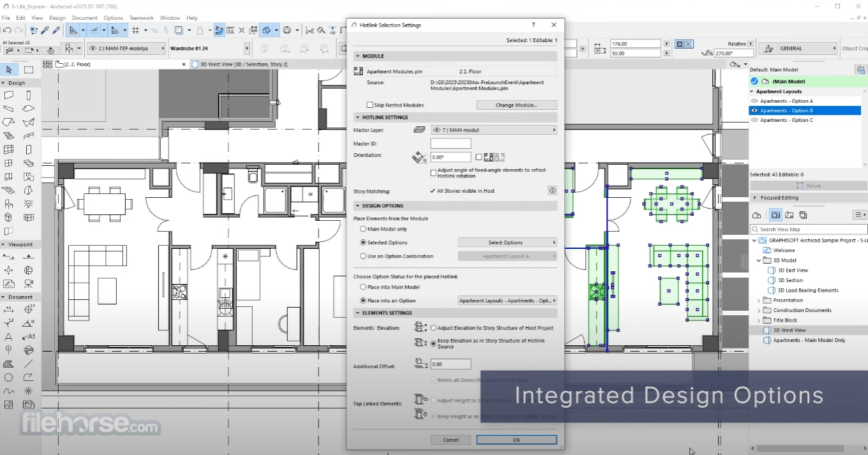
Task: Click the grid snap icon in toolbar
Action: (135, 30)
